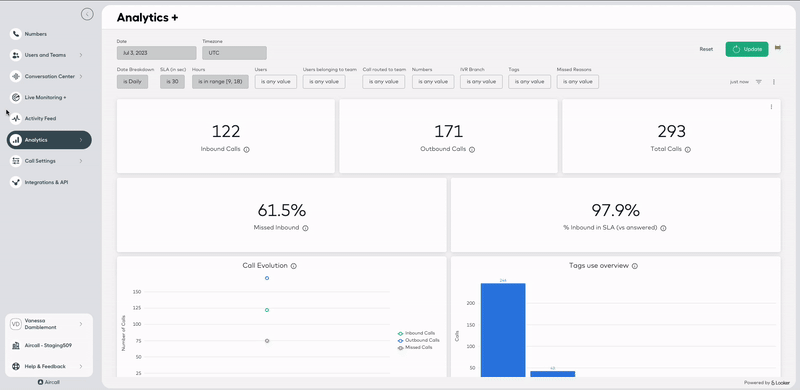Click the green Update button
The width and height of the screenshot is (800, 390).
(x=747, y=49)
